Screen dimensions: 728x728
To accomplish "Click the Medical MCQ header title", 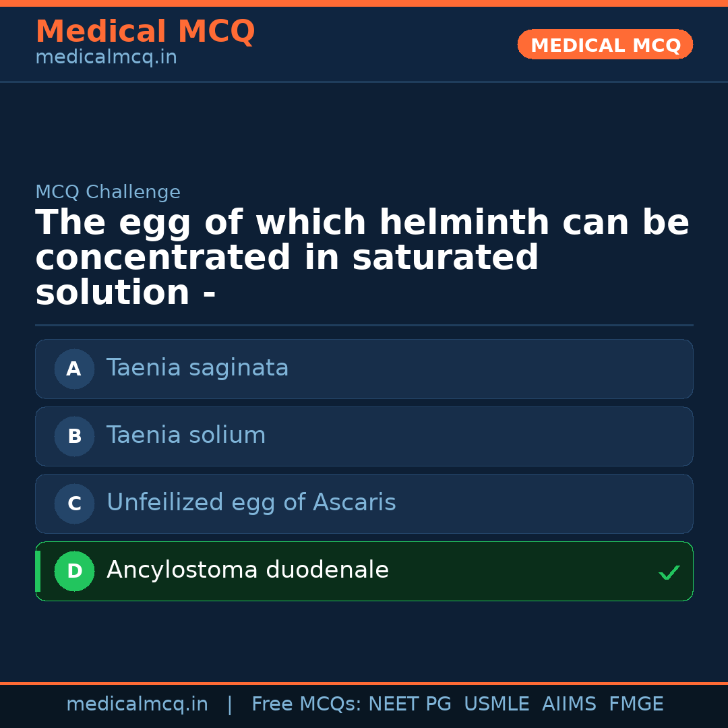I will 145,32.
